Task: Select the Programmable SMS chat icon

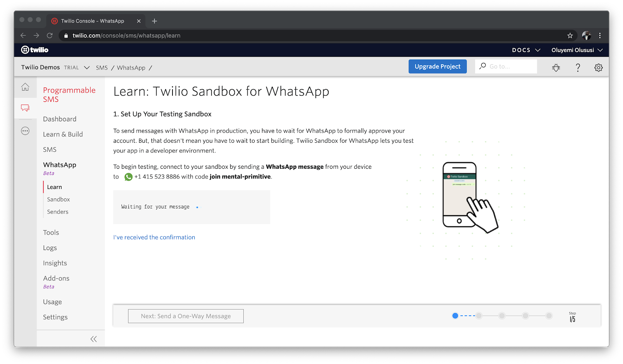Action: click(x=25, y=108)
